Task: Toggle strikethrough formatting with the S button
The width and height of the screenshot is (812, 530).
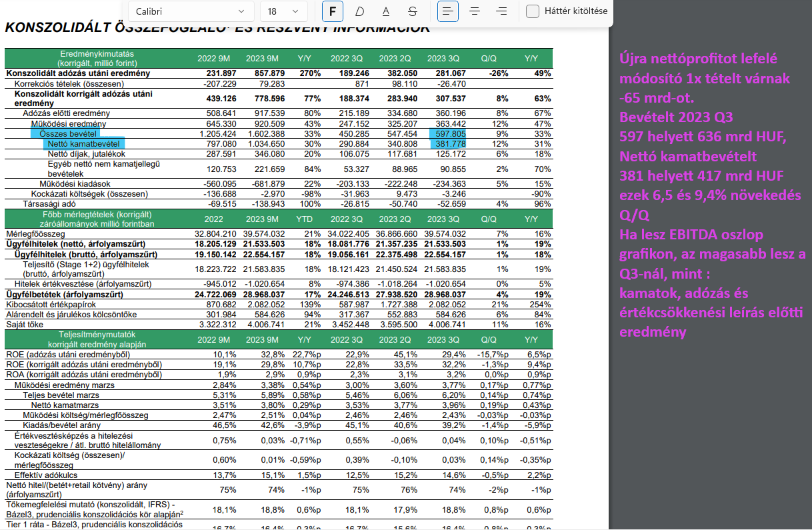Action: tap(413, 11)
